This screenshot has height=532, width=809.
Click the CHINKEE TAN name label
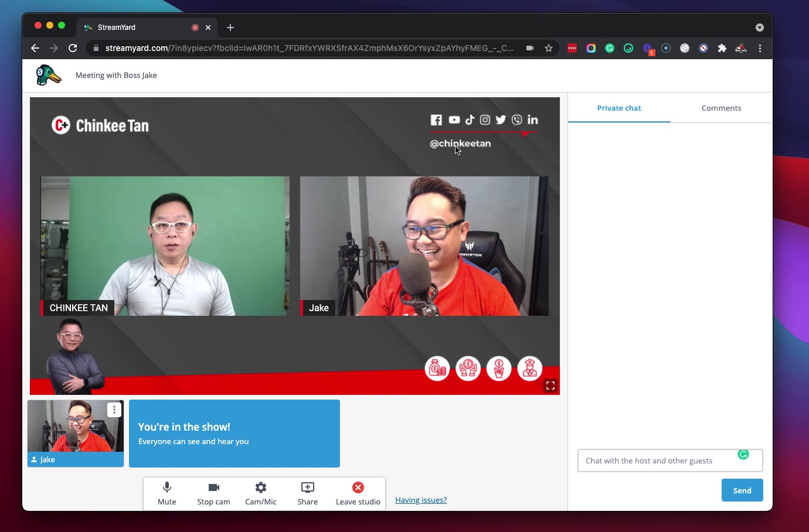(78, 308)
